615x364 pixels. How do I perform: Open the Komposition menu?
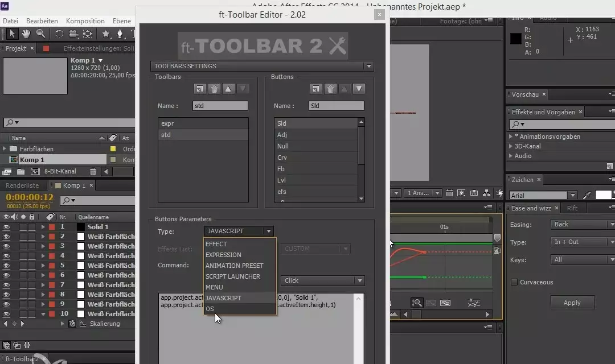tap(85, 21)
